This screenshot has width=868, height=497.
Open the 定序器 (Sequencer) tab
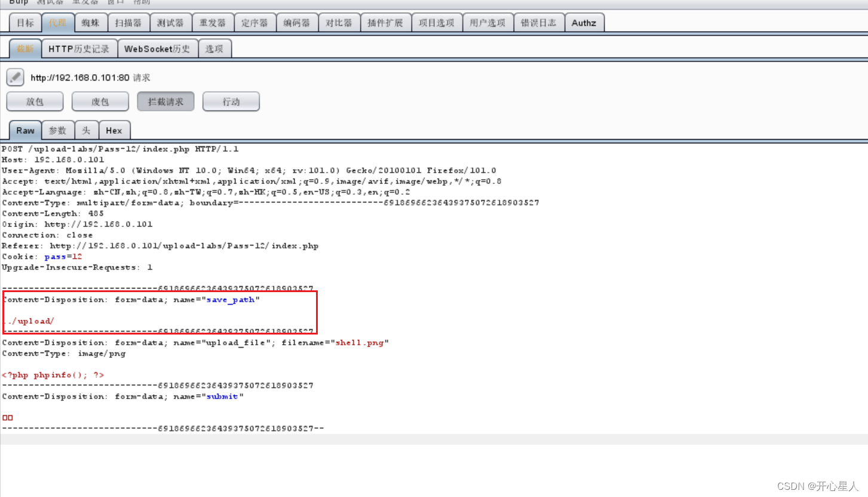(255, 23)
